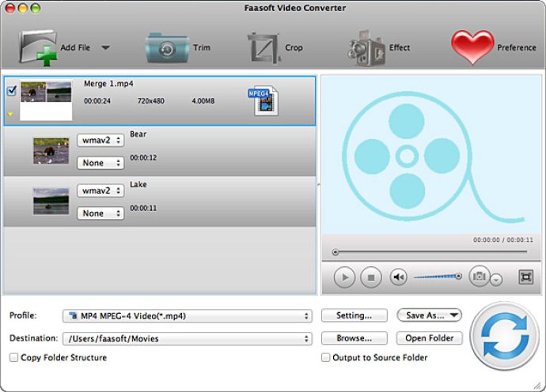
Task: Open Bear subtitle None dropdown
Action: pyautogui.click(x=100, y=163)
